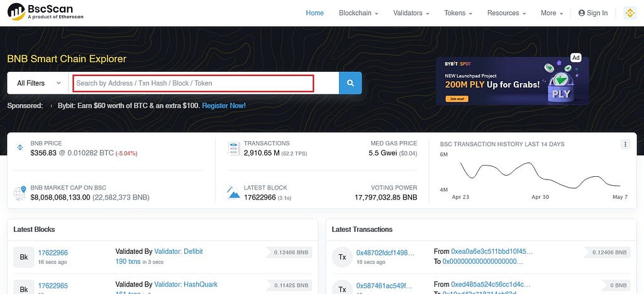Click the BNB Price diamond icon

click(19, 147)
